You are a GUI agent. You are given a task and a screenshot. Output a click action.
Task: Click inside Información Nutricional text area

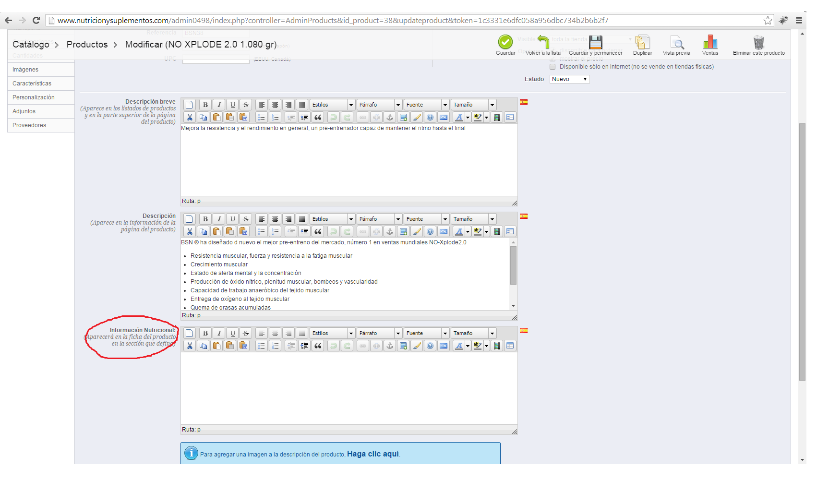pos(349,388)
